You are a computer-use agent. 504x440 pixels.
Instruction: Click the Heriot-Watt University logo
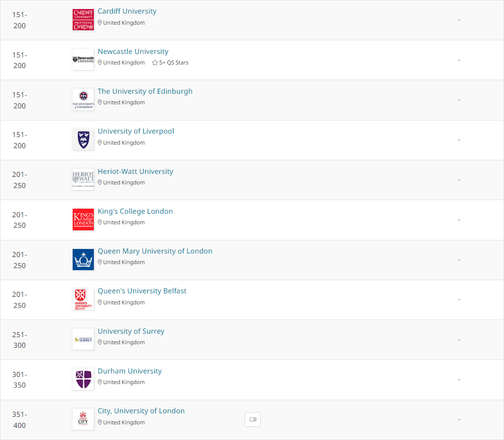(x=83, y=179)
